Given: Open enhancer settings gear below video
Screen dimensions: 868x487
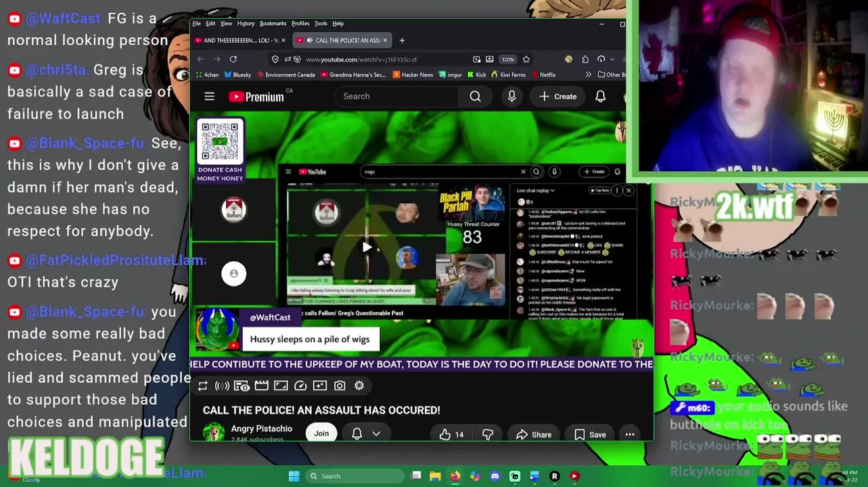Looking at the screenshot, I should (359, 386).
